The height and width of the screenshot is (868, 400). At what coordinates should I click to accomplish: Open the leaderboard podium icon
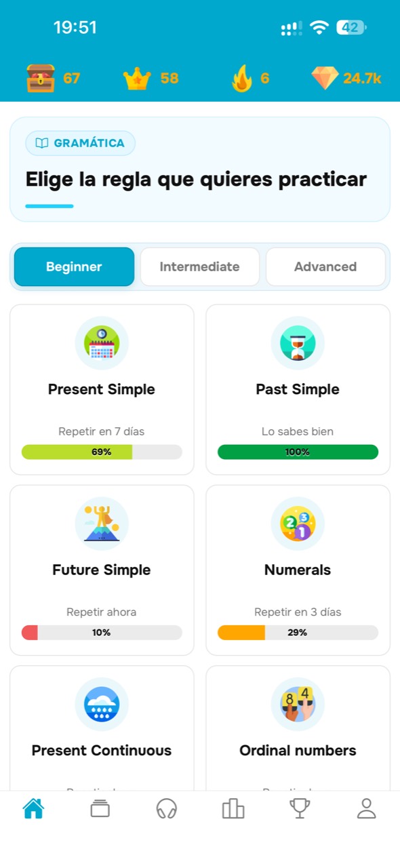click(233, 808)
